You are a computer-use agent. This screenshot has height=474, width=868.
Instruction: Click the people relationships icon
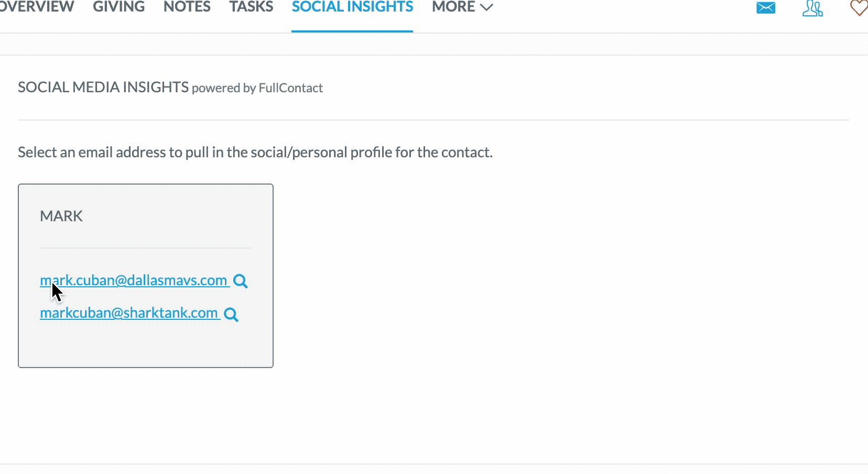(812, 8)
